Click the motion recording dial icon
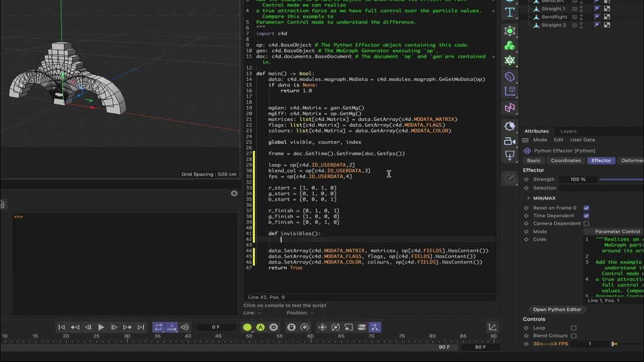Viewport: 644px width, 362px height. coord(304,327)
